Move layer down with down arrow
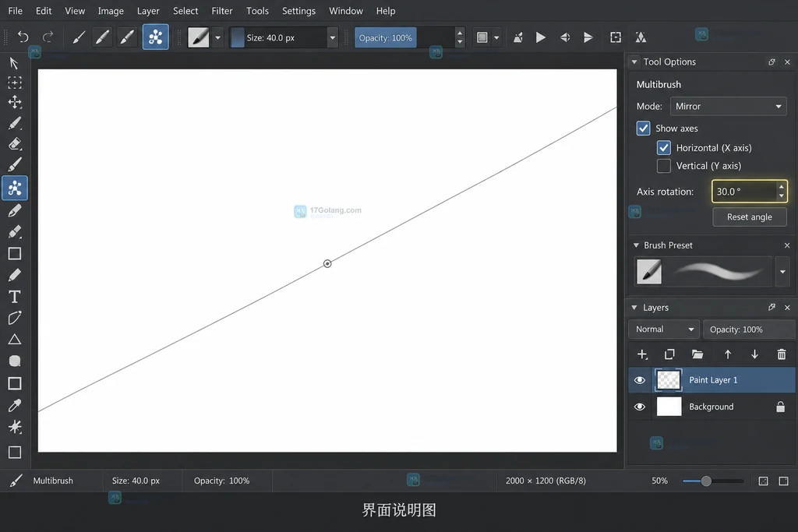The width and height of the screenshot is (798, 532). [x=754, y=354]
